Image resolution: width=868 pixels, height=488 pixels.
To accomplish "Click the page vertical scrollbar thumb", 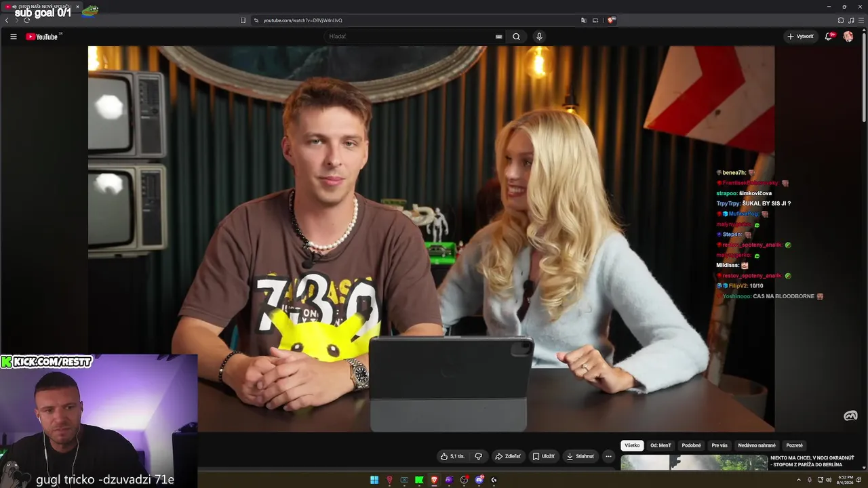I will point(864,78).
